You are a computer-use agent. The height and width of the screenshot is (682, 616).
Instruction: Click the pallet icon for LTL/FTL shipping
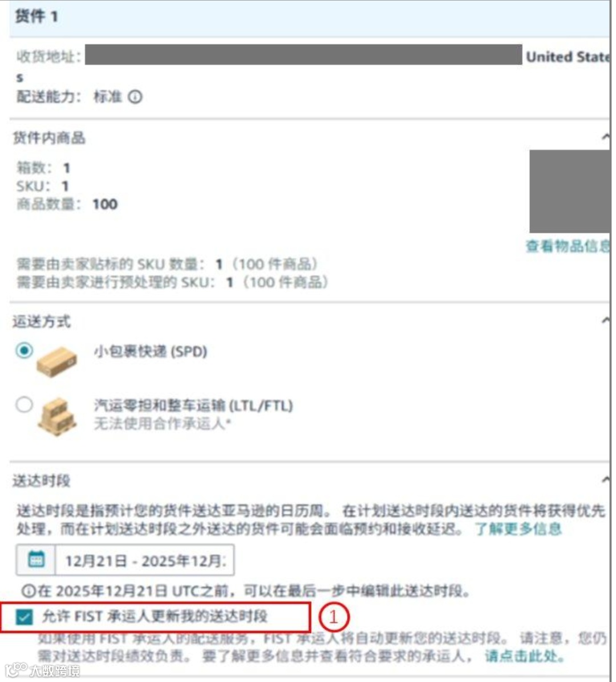point(57,417)
